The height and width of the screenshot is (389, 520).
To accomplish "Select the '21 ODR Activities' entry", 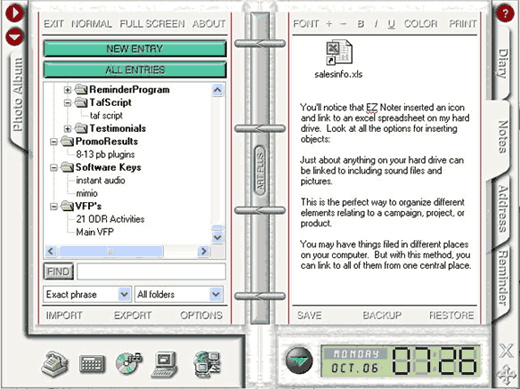I will click(110, 219).
